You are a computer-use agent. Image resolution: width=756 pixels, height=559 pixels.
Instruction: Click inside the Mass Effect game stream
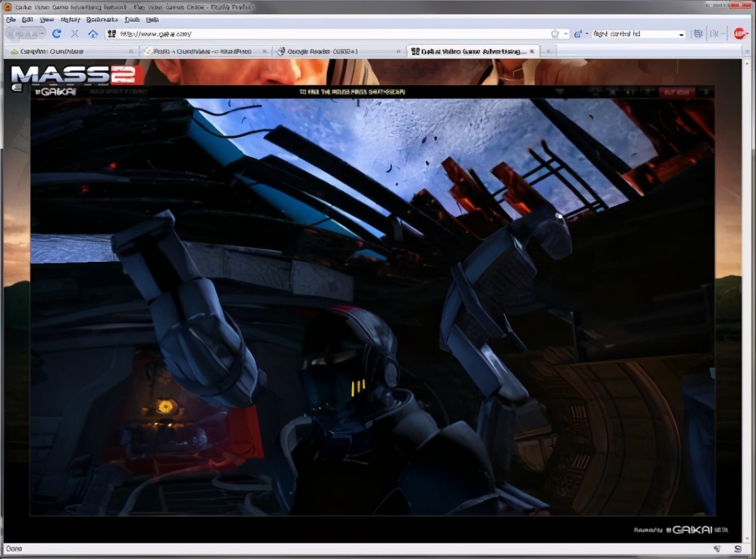(x=373, y=307)
